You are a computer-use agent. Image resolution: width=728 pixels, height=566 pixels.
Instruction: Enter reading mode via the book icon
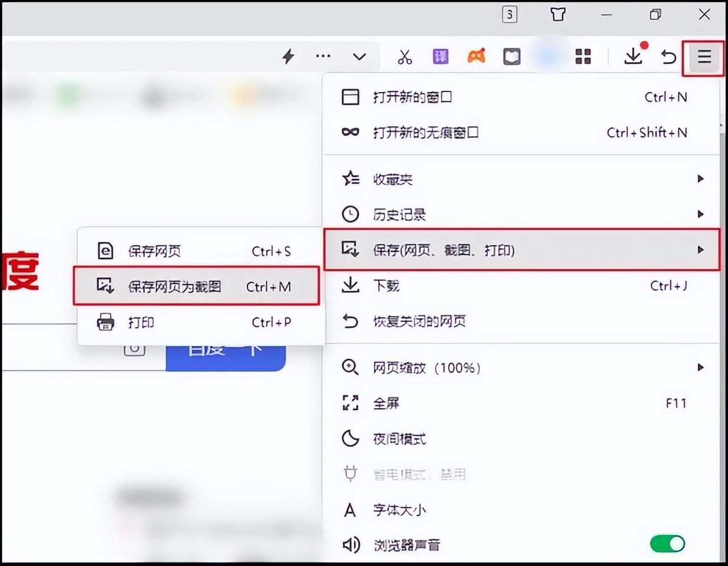(x=511, y=56)
